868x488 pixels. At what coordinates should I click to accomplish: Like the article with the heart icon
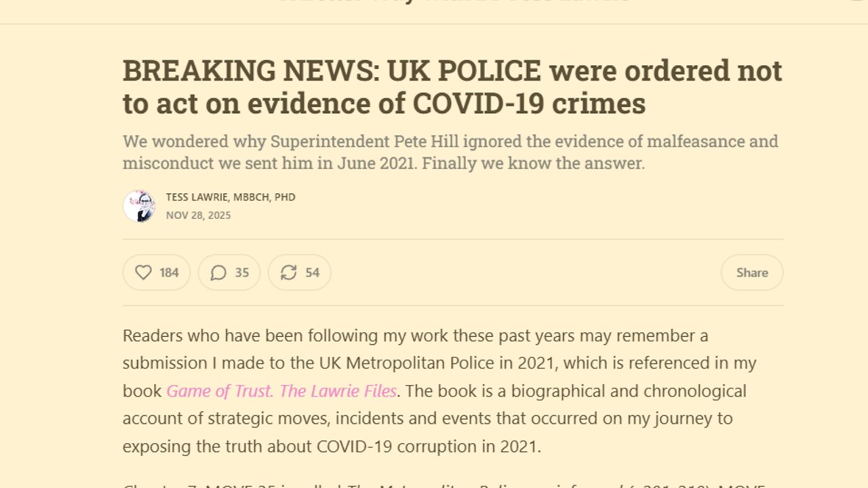(x=144, y=272)
